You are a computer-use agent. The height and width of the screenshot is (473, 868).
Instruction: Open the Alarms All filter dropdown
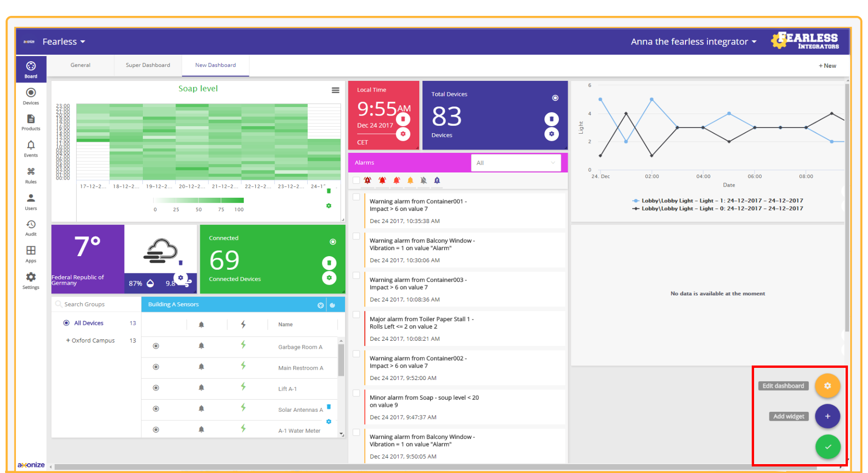click(516, 163)
